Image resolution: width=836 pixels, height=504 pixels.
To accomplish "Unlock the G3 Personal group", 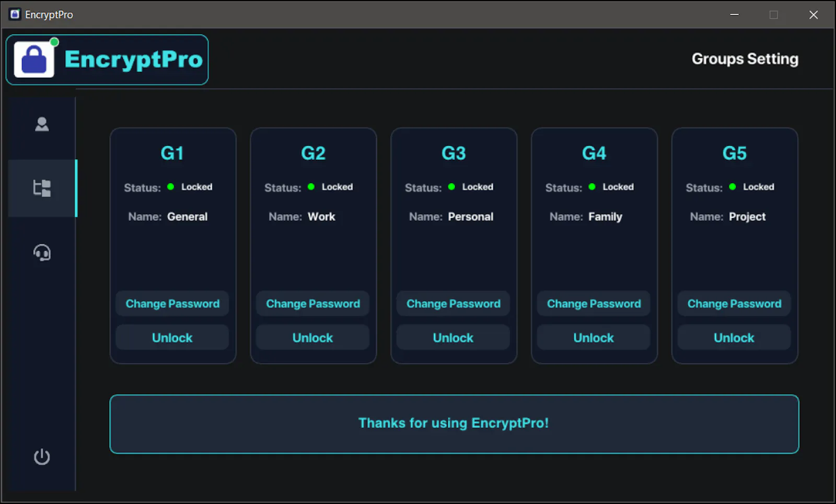I will pyautogui.click(x=454, y=337).
